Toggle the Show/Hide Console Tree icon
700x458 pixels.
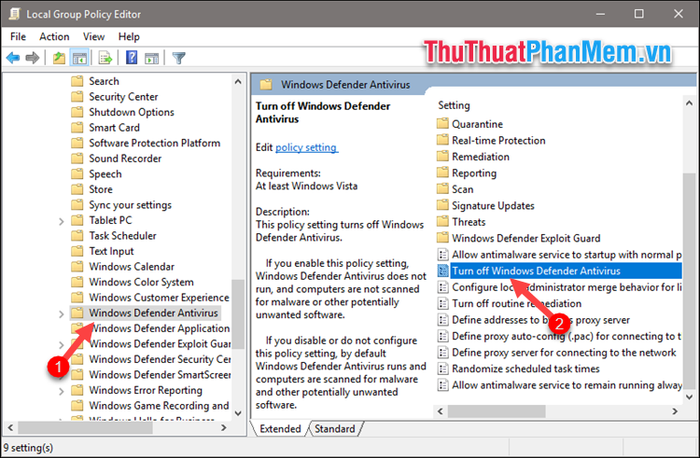click(80, 58)
